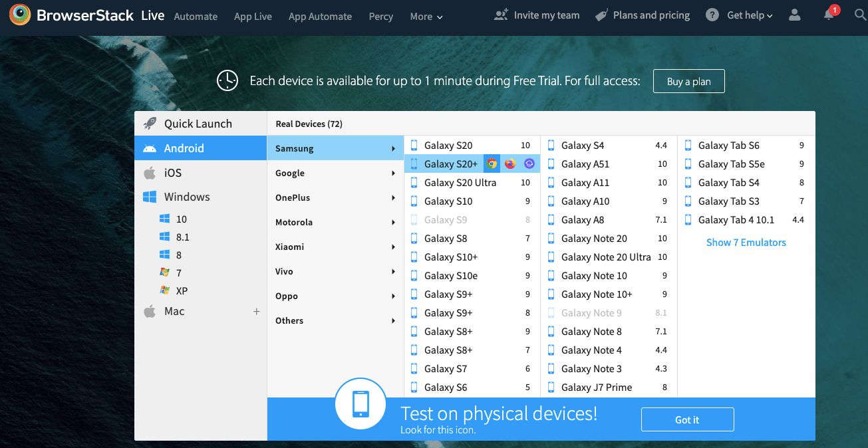Click the clock icon in the trial banner
The width and height of the screenshot is (868, 448).
coord(227,80)
